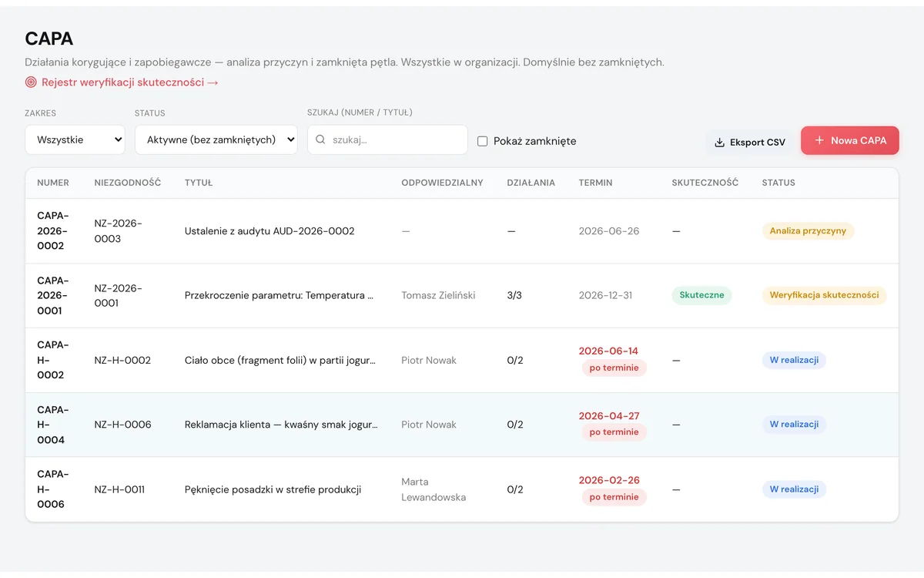Screen dimensions: 924x578
Task: Open row CAPA-H-0006 Pęknięcie posadzki
Action: click(x=462, y=489)
